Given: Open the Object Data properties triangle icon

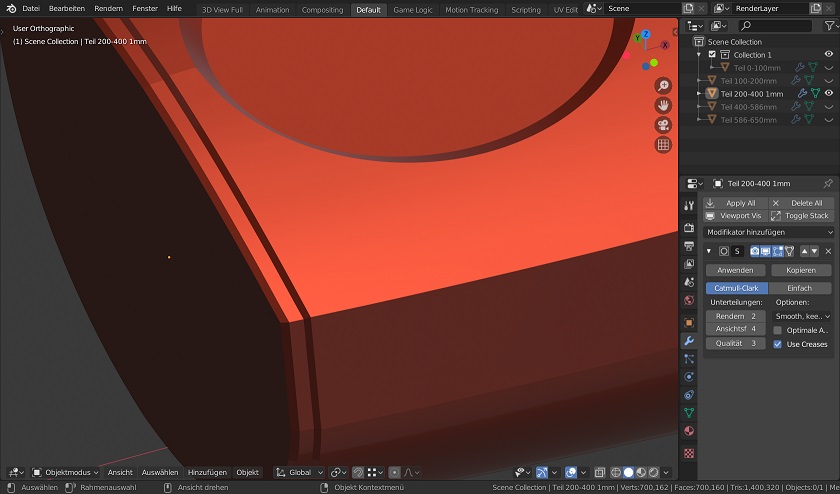Looking at the screenshot, I should (689, 412).
